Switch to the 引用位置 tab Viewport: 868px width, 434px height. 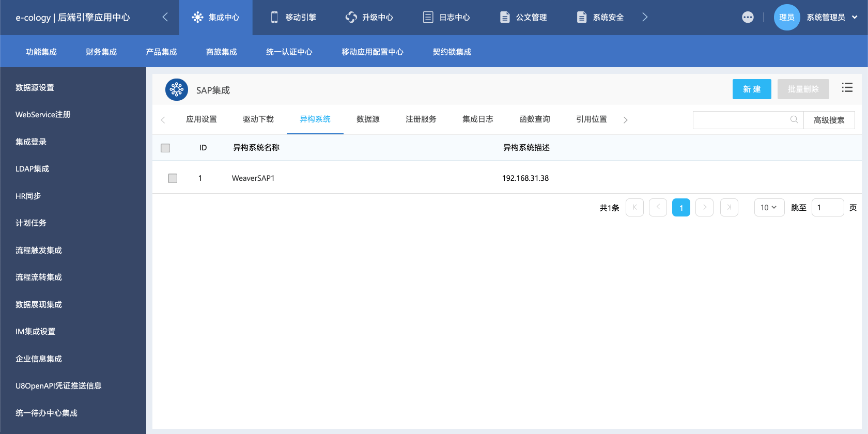tap(592, 119)
